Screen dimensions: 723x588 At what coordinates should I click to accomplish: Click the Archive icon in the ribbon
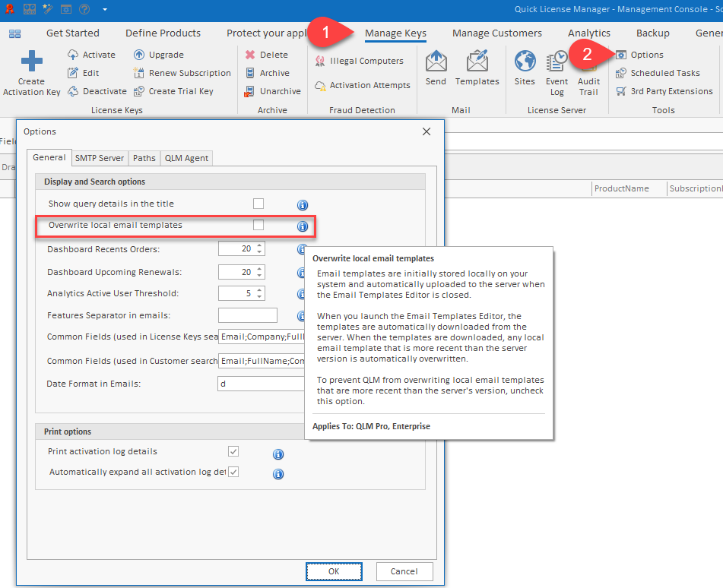click(250, 73)
